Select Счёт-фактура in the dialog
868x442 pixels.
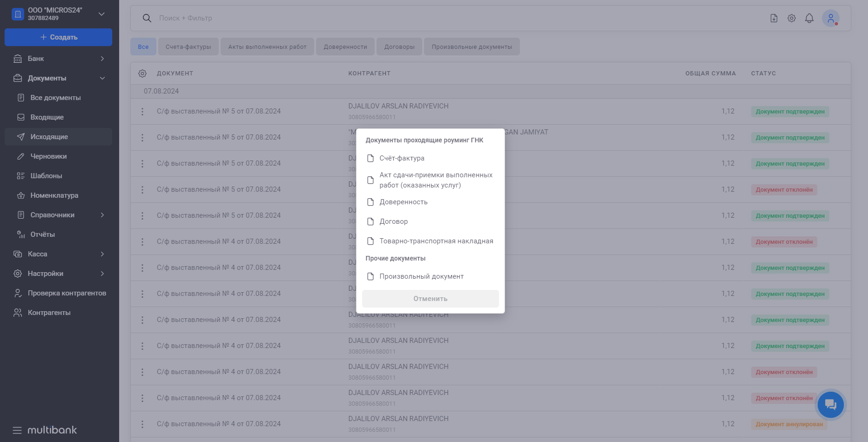click(x=402, y=158)
